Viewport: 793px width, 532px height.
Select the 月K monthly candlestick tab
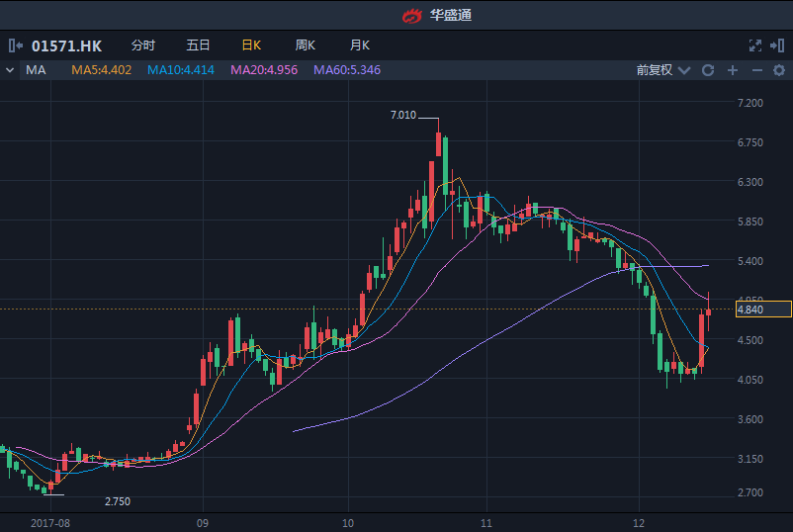click(x=359, y=45)
